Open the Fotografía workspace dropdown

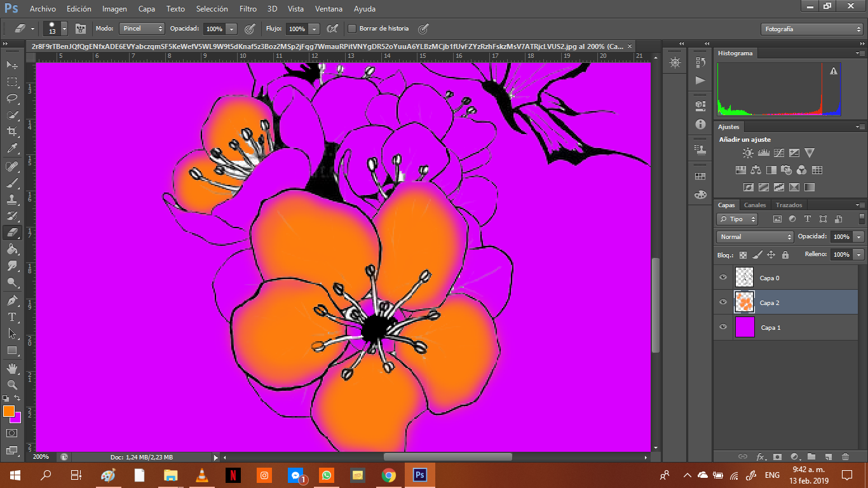click(811, 29)
